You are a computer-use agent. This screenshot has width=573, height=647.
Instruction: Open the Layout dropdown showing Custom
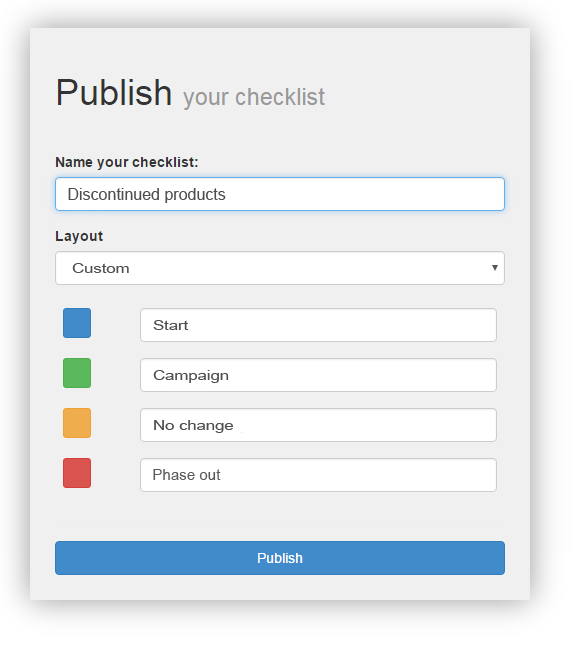280,268
